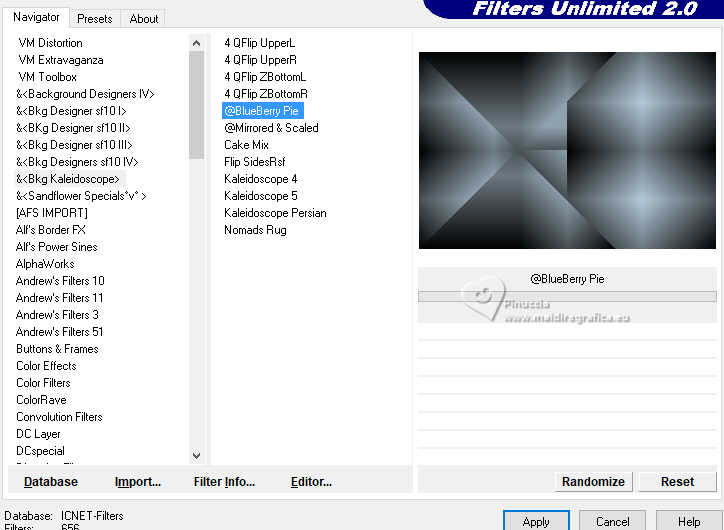This screenshot has width=724, height=530.
Task: Select VM Toolbox category
Action: tap(47, 77)
